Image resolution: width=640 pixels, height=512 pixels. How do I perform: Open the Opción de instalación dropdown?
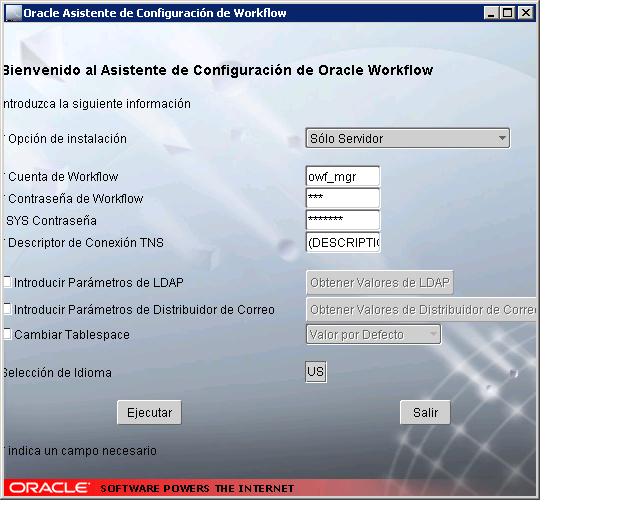tap(407, 138)
